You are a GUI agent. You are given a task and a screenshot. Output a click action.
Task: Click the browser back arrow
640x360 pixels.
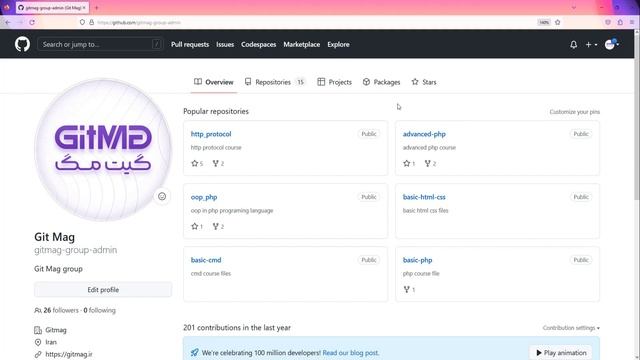[8, 22]
